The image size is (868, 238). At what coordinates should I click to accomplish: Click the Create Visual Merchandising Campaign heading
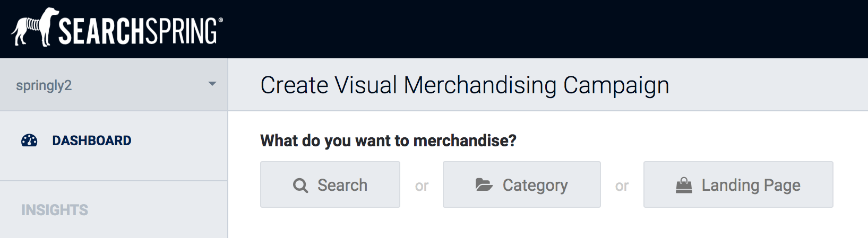pos(465,85)
